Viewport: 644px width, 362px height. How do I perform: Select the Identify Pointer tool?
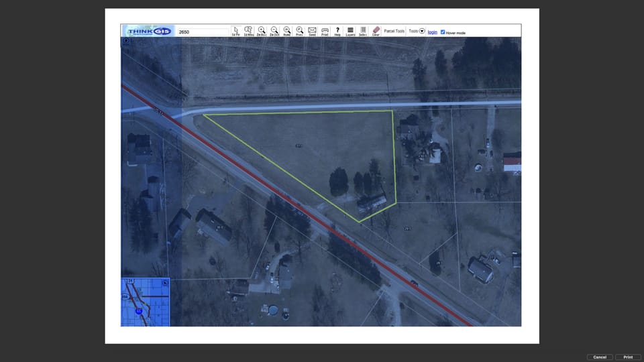point(235,31)
